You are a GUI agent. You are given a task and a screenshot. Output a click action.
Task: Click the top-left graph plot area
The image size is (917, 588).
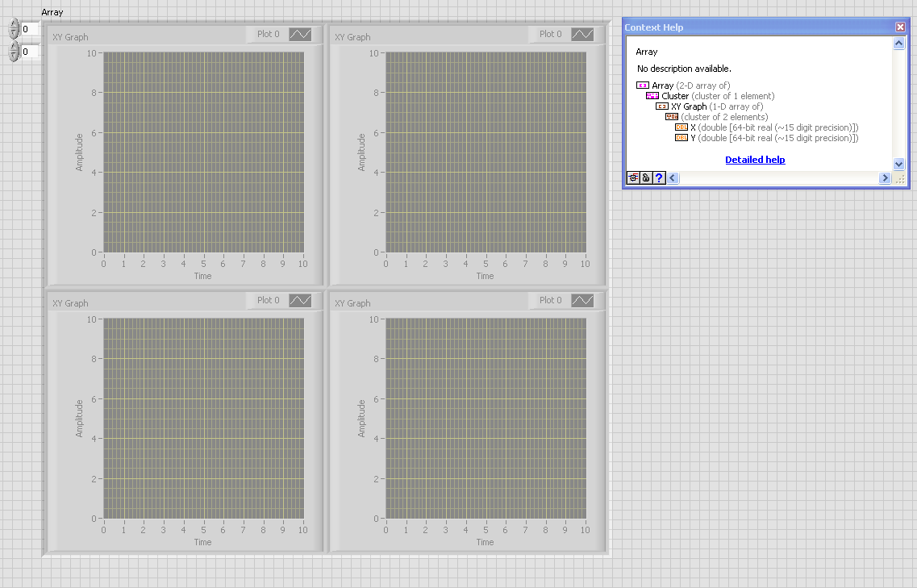(203, 152)
